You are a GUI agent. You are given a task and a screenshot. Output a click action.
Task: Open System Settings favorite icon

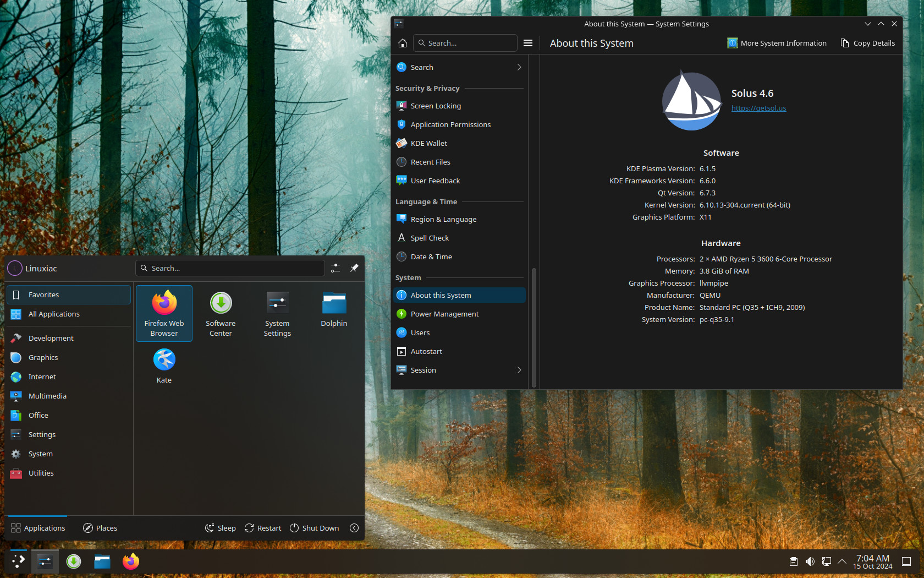[277, 313]
